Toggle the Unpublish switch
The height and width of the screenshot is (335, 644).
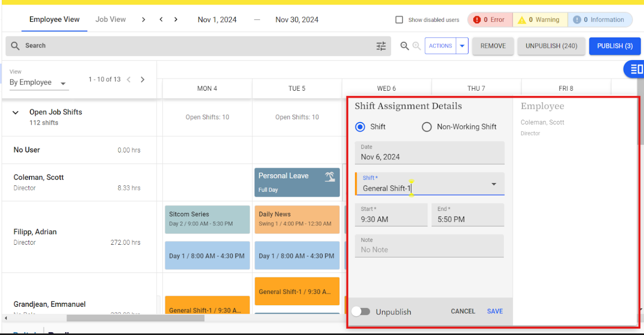pyautogui.click(x=361, y=311)
